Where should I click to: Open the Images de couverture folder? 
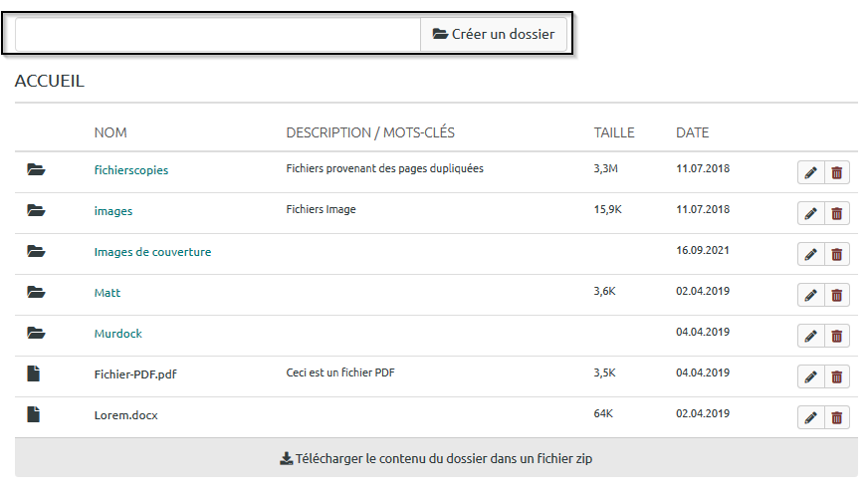pos(152,252)
